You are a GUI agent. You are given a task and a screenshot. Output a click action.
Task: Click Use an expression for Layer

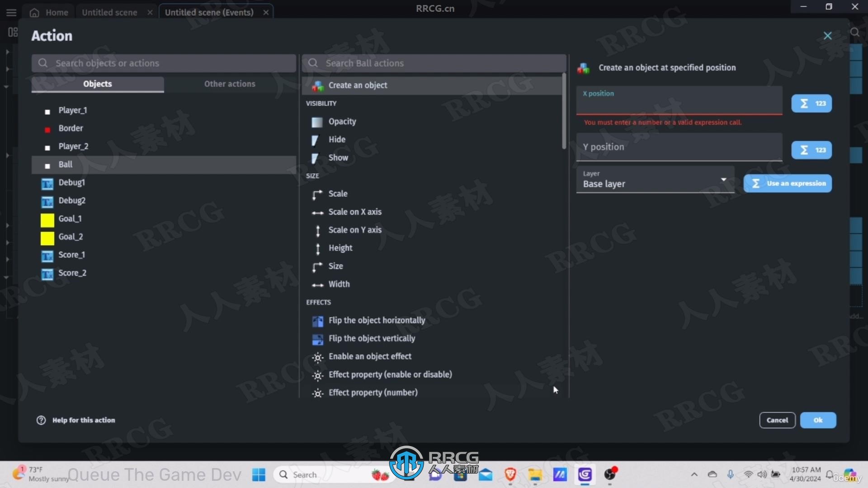[x=788, y=183]
